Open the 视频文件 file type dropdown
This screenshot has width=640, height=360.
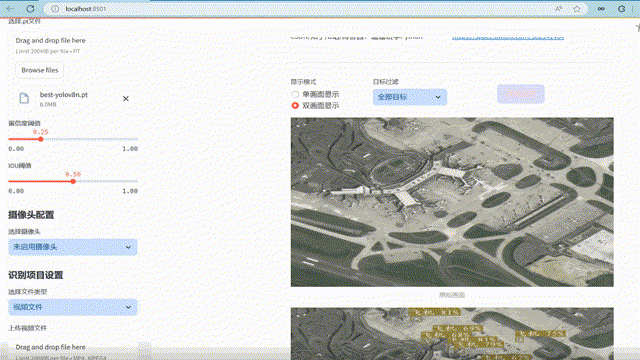coord(73,307)
